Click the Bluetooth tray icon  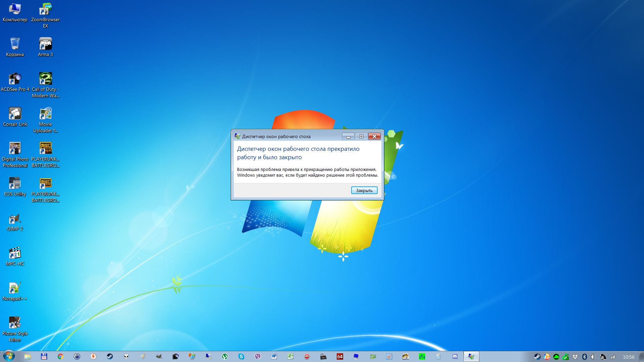coord(584,357)
